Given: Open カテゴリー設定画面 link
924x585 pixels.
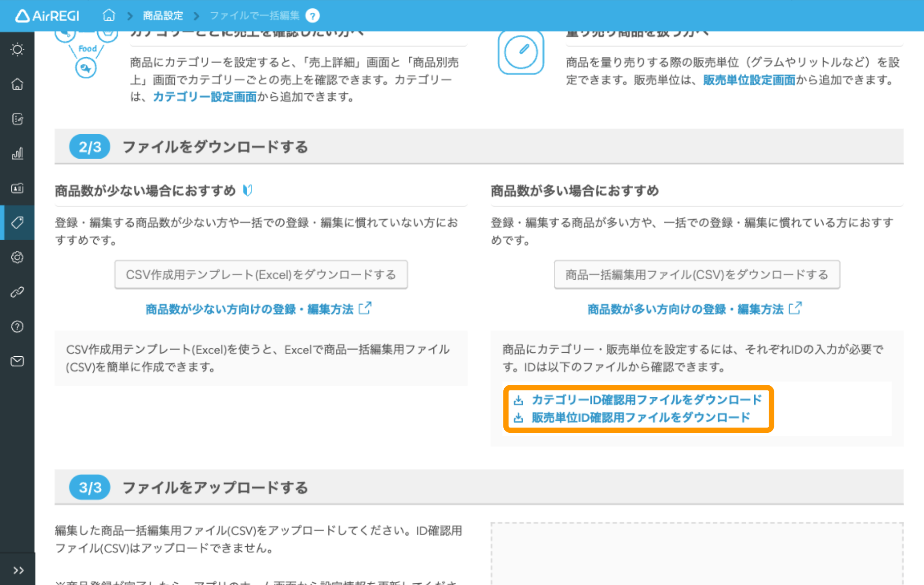Looking at the screenshot, I should [x=205, y=97].
